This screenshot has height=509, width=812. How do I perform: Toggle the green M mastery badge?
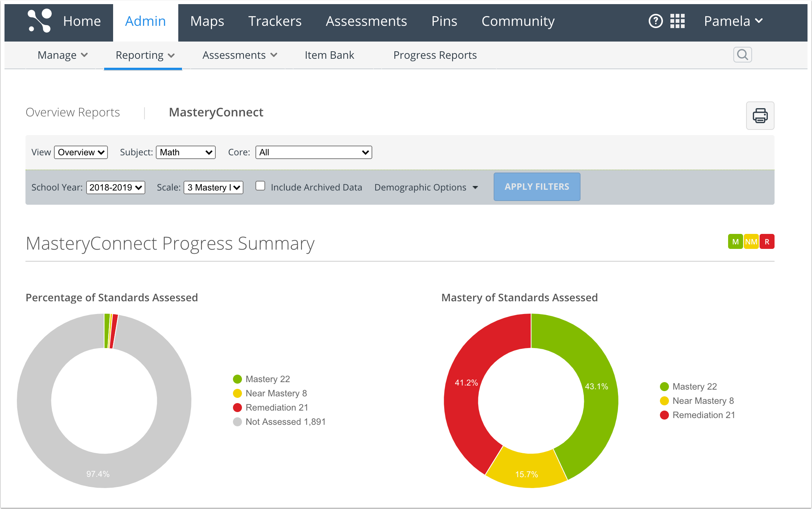click(x=735, y=242)
